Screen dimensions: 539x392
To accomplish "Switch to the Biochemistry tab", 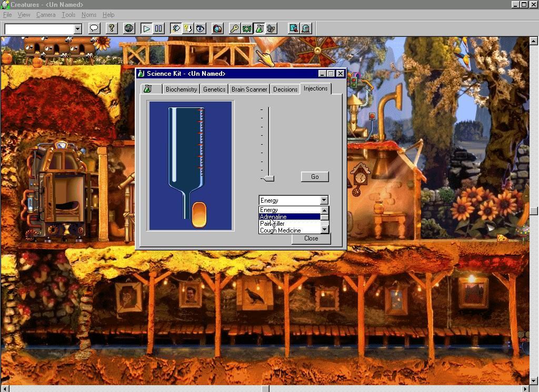I will 181,89.
